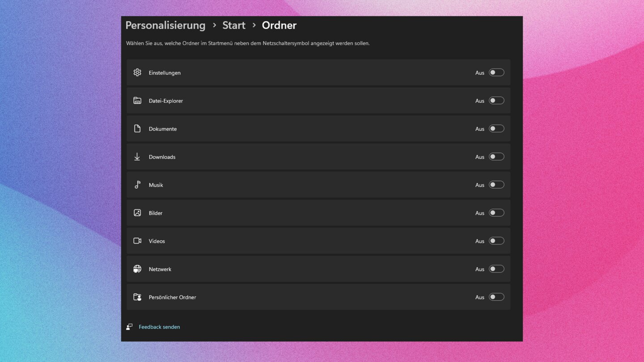The height and width of the screenshot is (362, 644).
Task: Click the Downloads arrow icon
Action: 137,157
